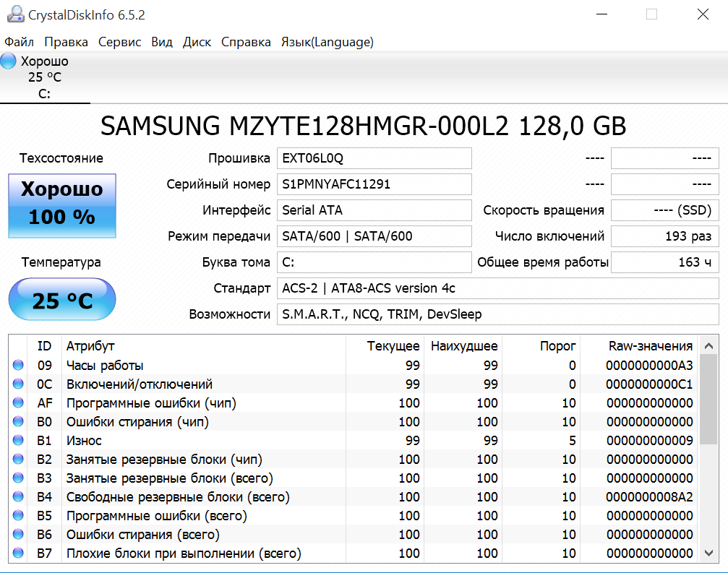Click status orb for attribute B0 row
The width and height of the screenshot is (728, 573).
[18, 421]
